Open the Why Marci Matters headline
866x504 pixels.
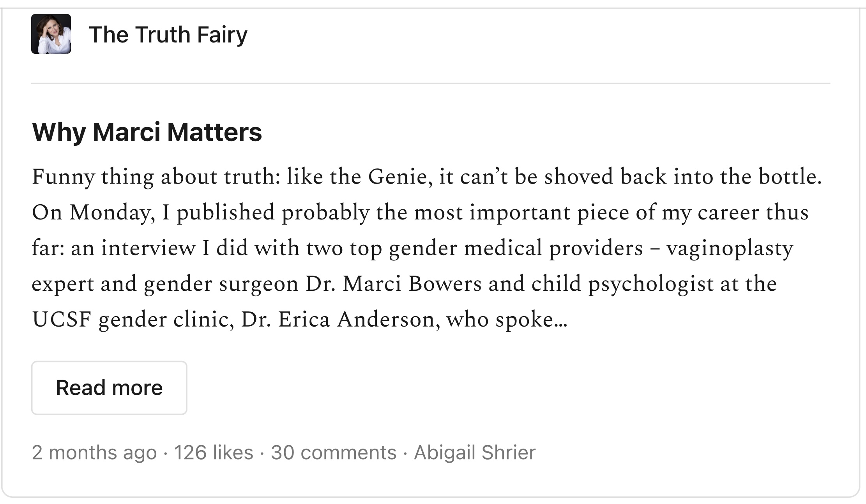(147, 132)
